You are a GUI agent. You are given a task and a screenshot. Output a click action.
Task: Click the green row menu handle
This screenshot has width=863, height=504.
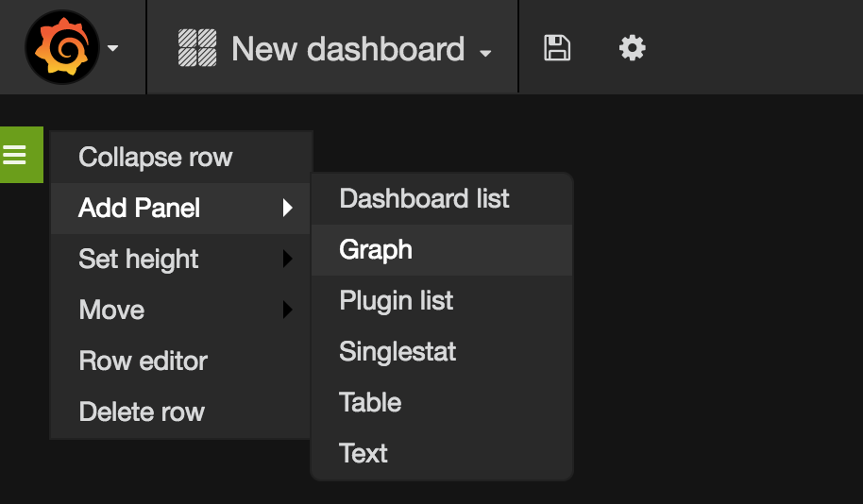coord(22,155)
